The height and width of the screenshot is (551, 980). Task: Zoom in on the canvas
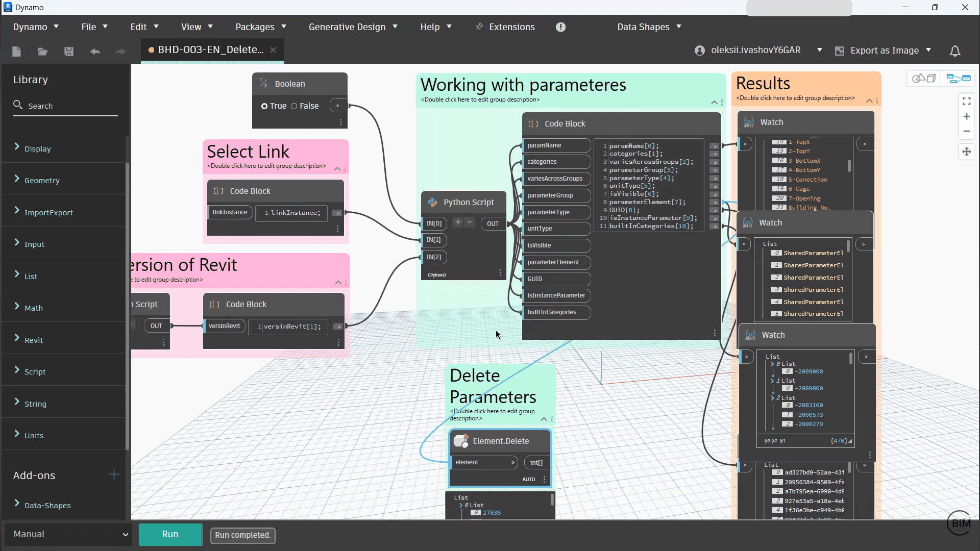click(x=966, y=116)
